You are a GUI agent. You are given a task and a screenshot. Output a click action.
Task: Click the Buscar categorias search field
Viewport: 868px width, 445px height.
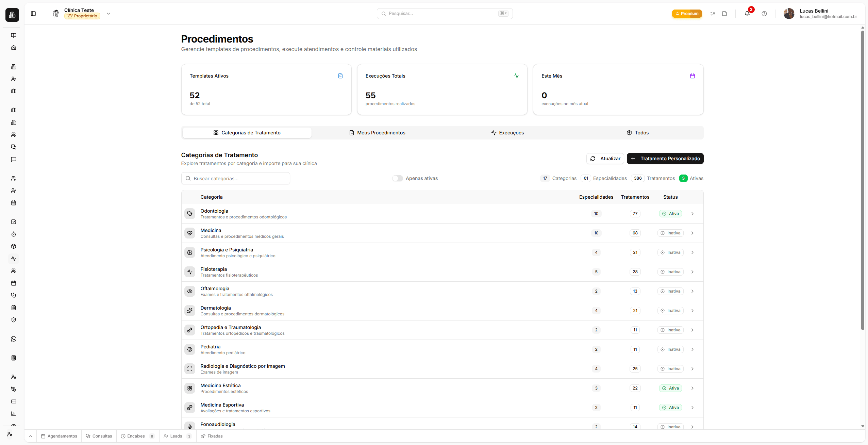click(x=235, y=178)
